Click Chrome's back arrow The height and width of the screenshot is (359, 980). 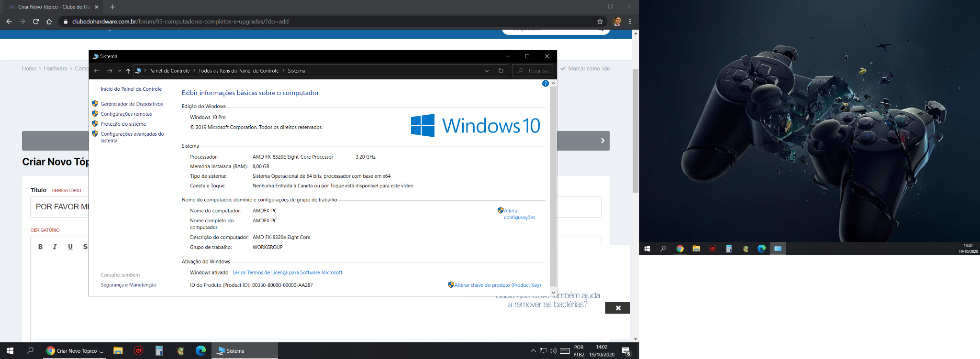[9, 22]
